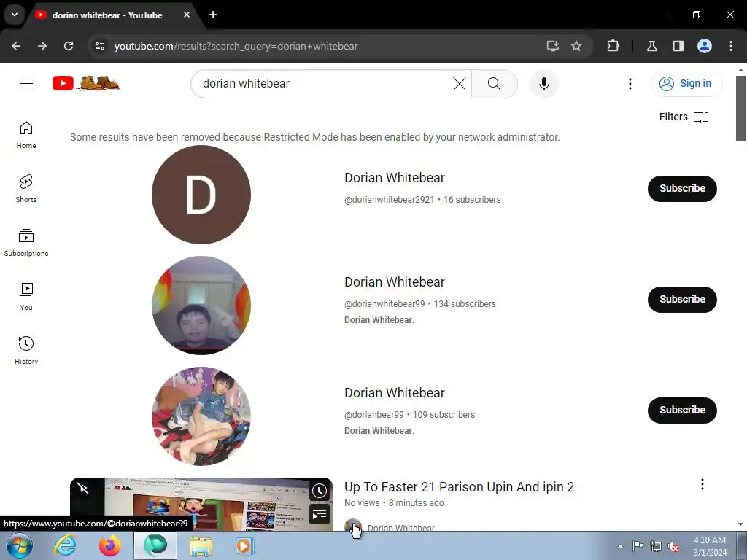The width and height of the screenshot is (747, 560).
Task: Bookmark this page with the star
Action: click(576, 46)
